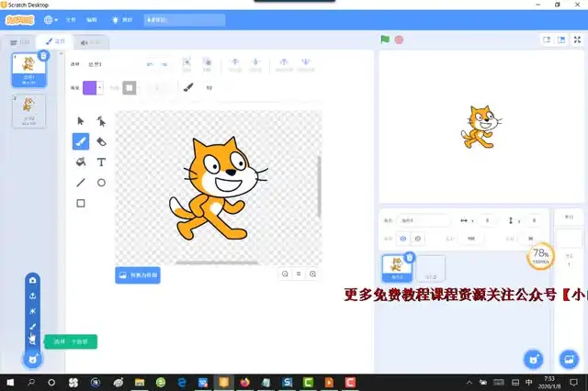Viewport: 588px width, 391px height.
Task: Switch to the Sounds tab
Action: 91,42
